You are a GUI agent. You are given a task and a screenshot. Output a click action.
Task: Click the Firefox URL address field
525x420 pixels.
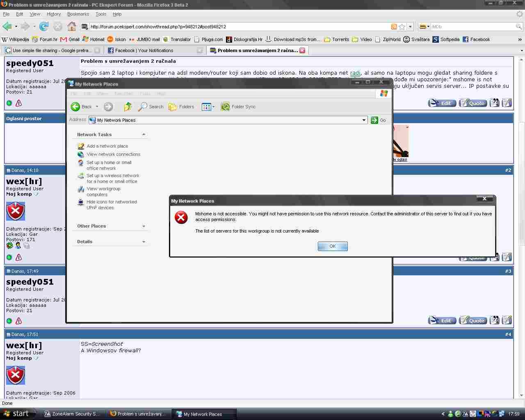coord(238,27)
